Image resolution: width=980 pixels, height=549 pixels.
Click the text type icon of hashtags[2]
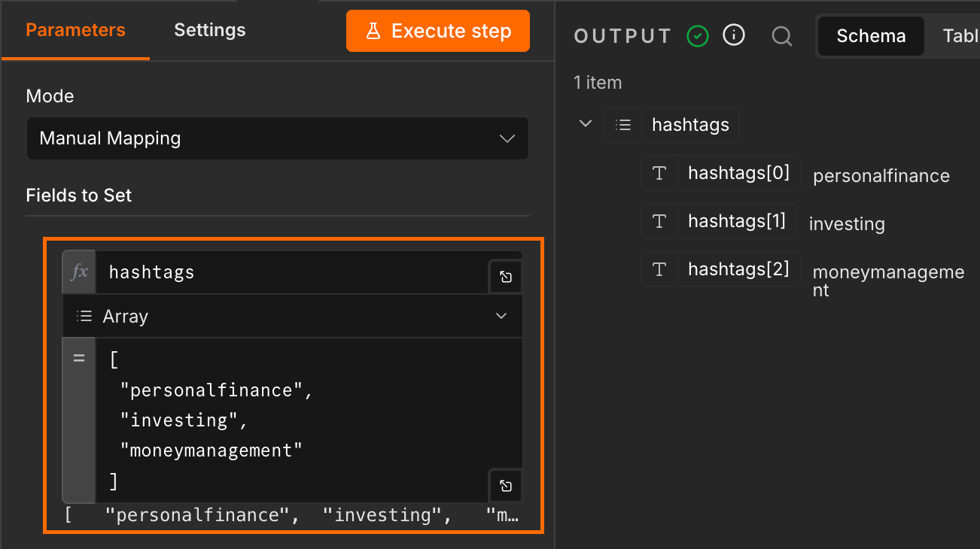pyautogui.click(x=659, y=270)
